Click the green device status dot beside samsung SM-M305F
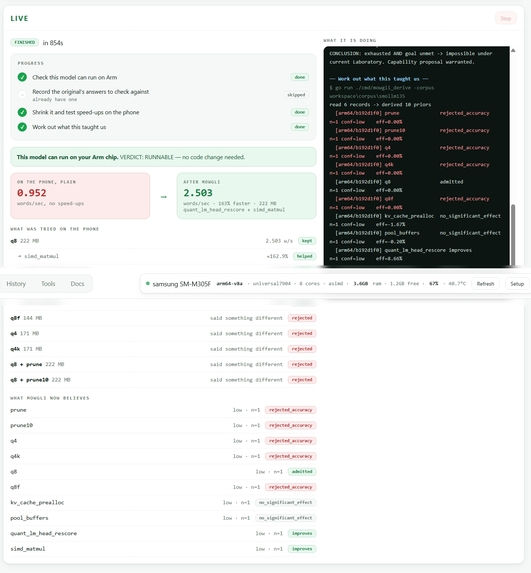 [x=148, y=283]
